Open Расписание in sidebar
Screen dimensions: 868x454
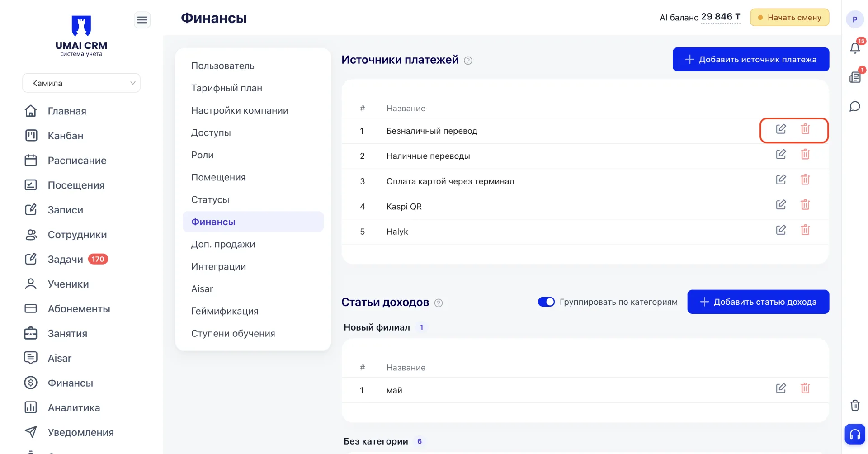[77, 161]
